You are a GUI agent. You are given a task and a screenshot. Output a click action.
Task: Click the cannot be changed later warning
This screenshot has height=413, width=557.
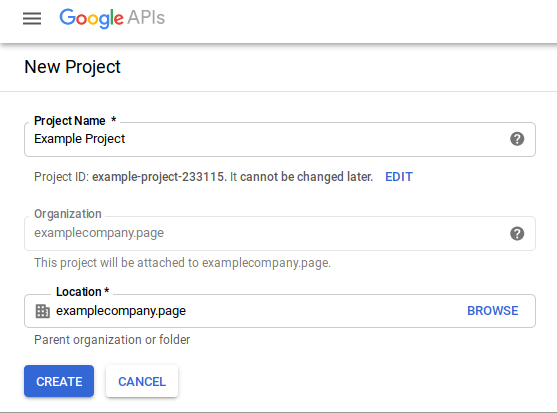coord(301,176)
